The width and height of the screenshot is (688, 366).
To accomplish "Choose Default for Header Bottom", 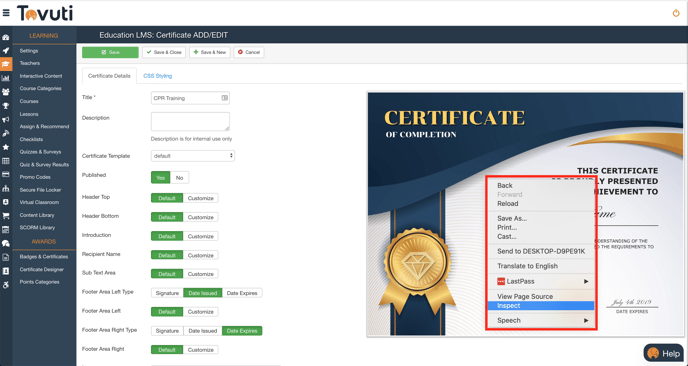I will tap(167, 217).
